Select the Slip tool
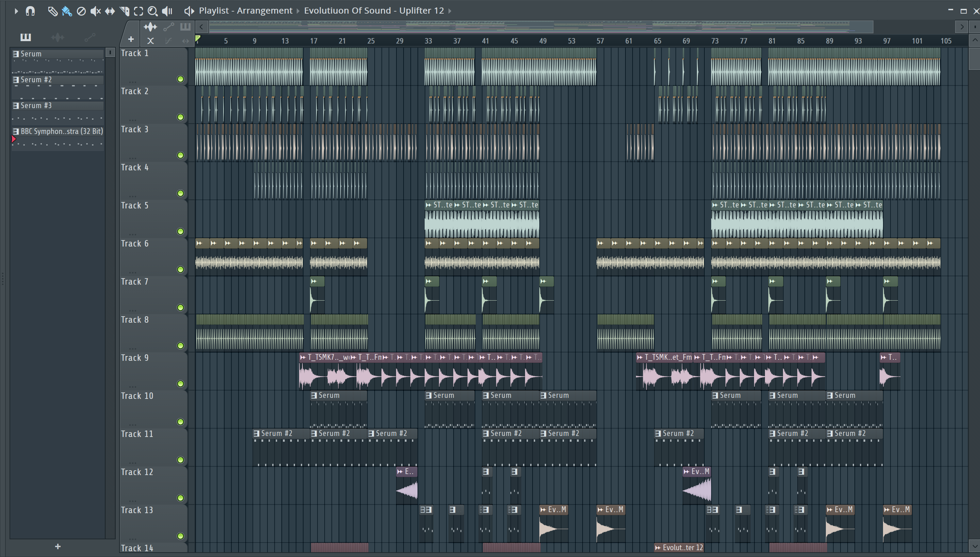Image resolution: width=980 pixels, height=557 pixels. 110,11
